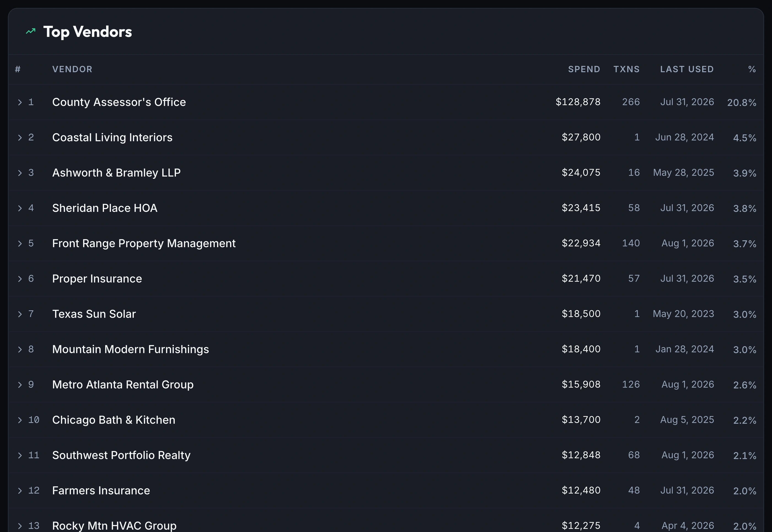Screen dimensions: 772x532
Task: Click the $27,800 spend amount
Action: [581, 137]
